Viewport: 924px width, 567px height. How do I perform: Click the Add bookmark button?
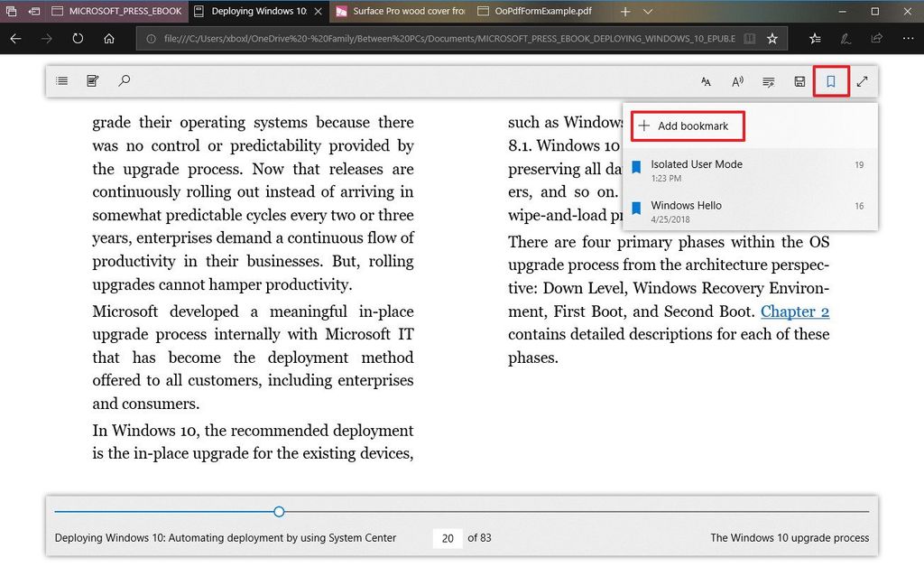[687, 125]
